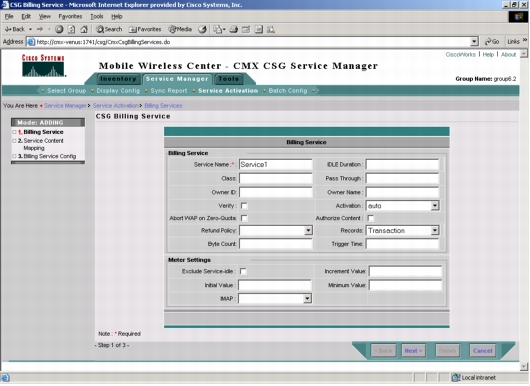Go to Home via toolbar icon
Image resolution: width=530 pixels, height=386 pixels.
pyautogui.click(x=84, y=29)
